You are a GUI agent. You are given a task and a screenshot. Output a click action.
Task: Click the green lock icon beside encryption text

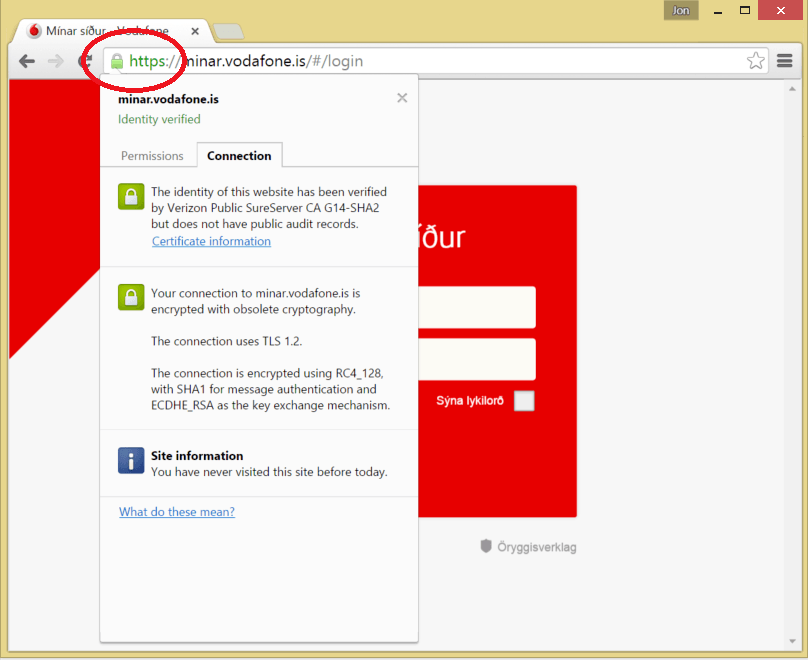[x=131, y=297]
